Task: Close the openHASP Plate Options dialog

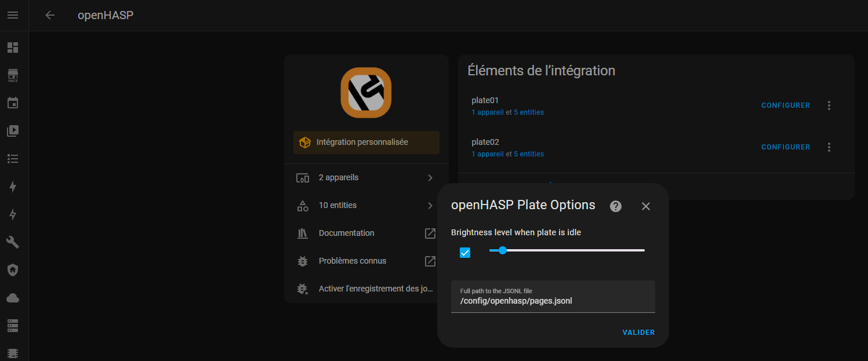Action: [x=646, y=206]
